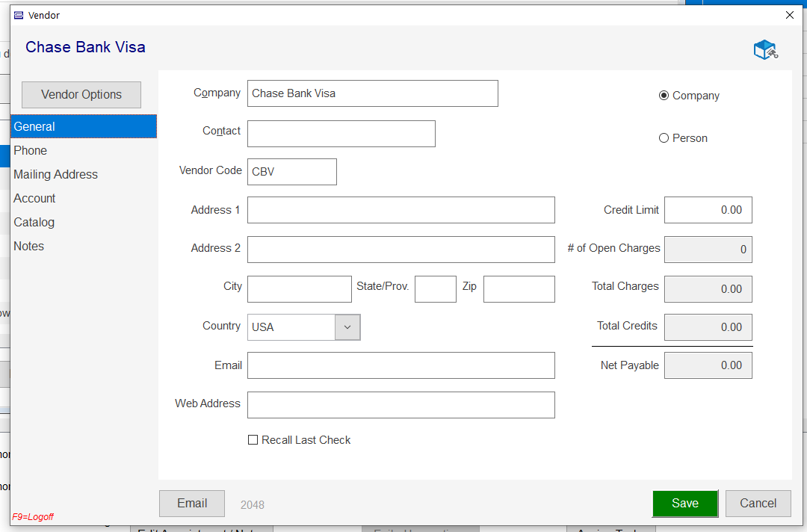Viewport: 807px width, 532px height.
Task: Click the Chase Bank Visa heading
Action: (85, 47)
